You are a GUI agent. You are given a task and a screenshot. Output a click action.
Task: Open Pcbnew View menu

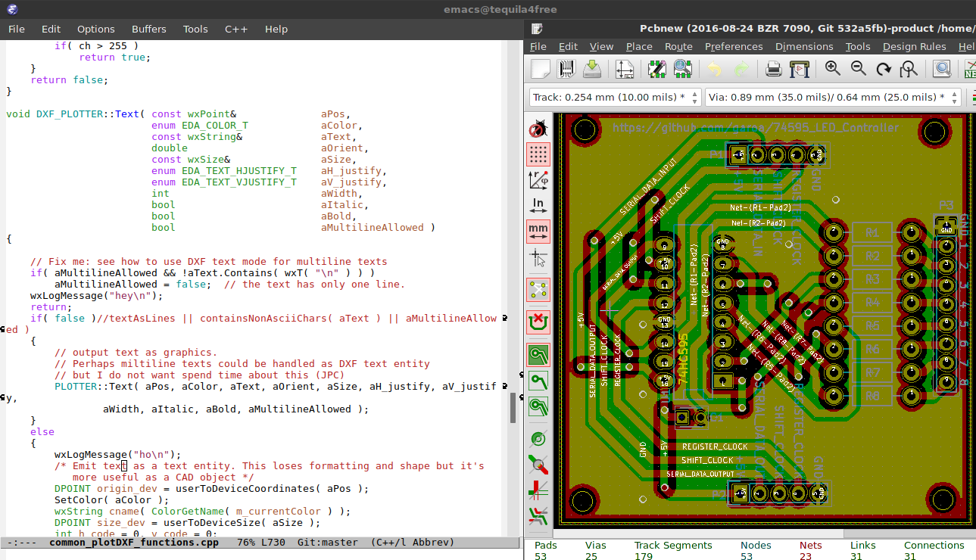602,46
